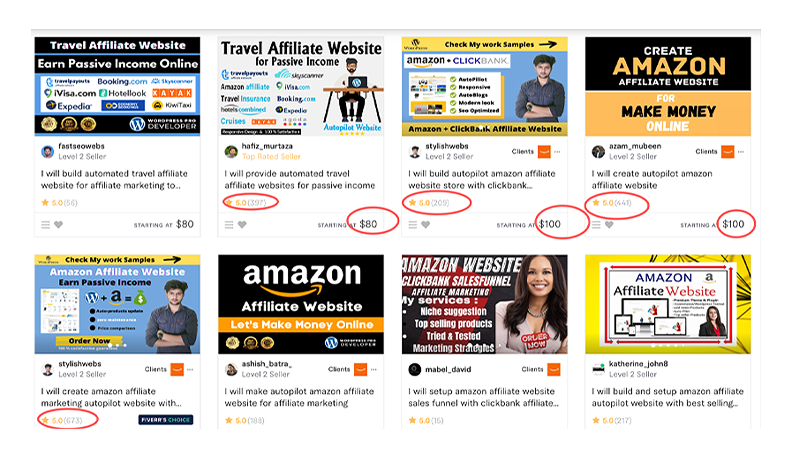This screenshot has height=457, width=792.
Task: Favorite the stylishwebs amazon clickbank gig
Action: click(x=426, y=225)
